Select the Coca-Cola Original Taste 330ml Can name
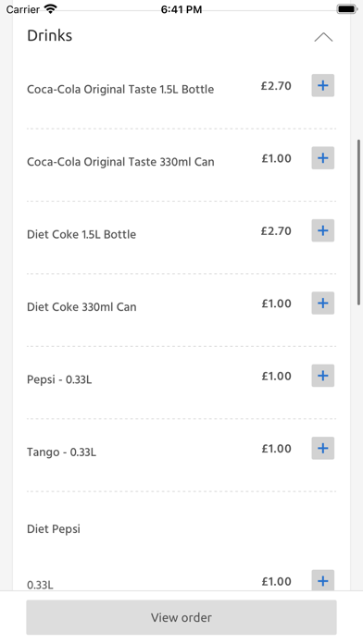The width and height of the screenshot is (363, 644). coord(120,162)
